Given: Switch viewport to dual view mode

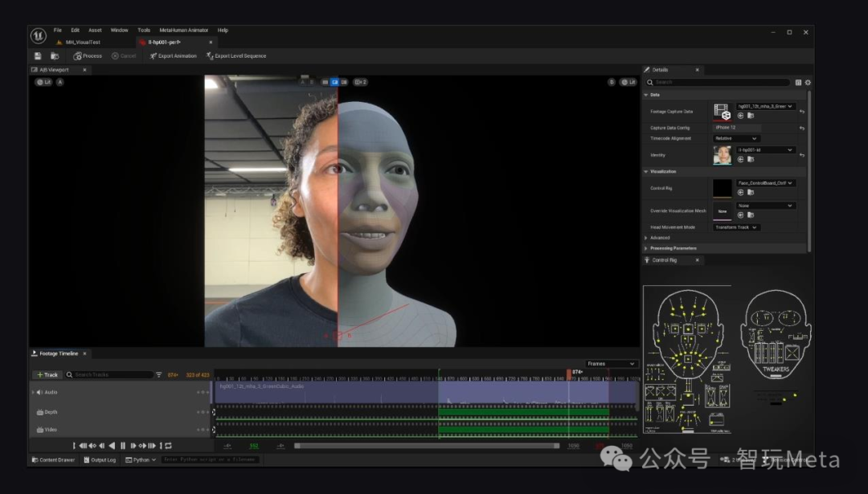Looking at the screenshot, I should 344,82.
